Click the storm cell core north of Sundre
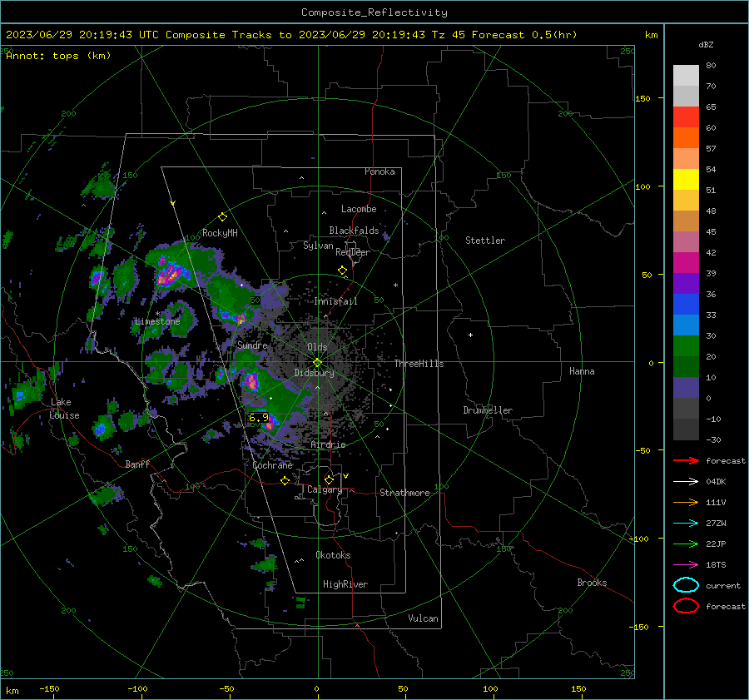 (241, 318)
